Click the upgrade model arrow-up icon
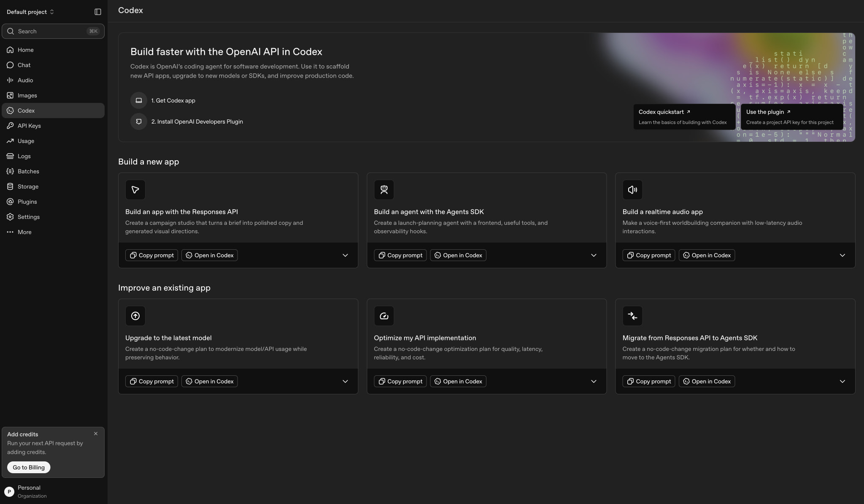 135,316
